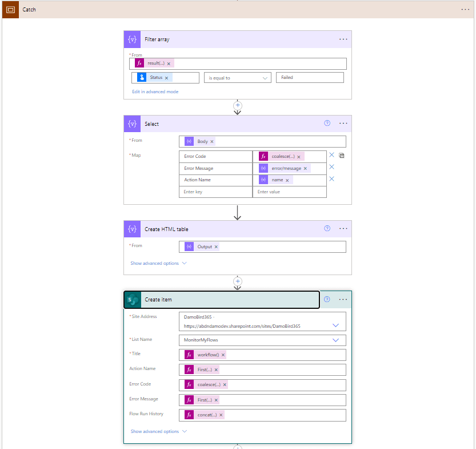
Task: Click the workflow() expression chip in the Title field
Action: (207, 355)
